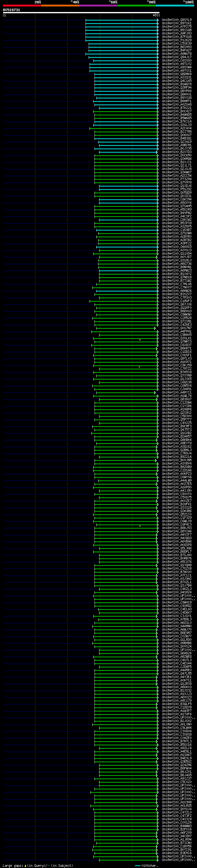This screenshot has width=197, height=868.
Task: Select the label UniRef100_Q2S9X2
Action: 177,413
